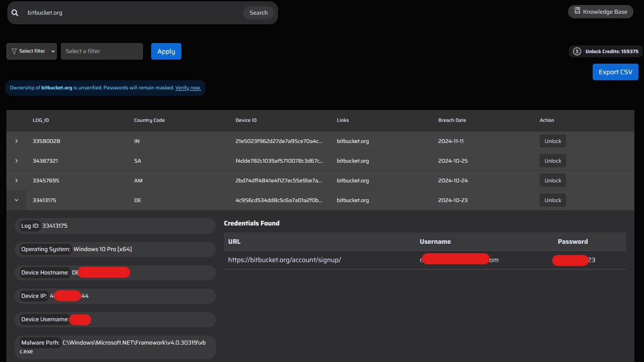Expand log row 33580028
644x362 pixels.
click(16, 141)
